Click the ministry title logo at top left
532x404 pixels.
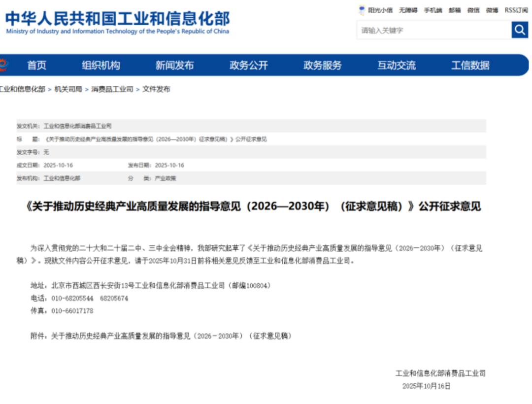[x=117, y=23]
